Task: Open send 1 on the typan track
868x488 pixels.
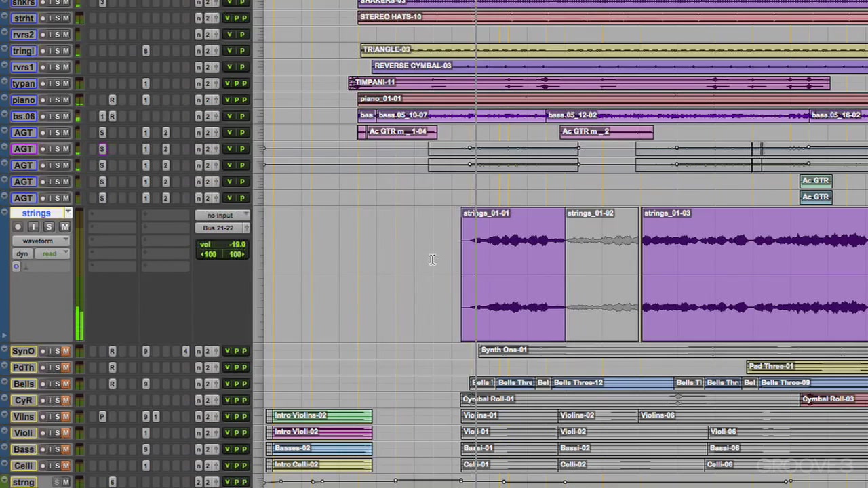Action: pos(146,83)
